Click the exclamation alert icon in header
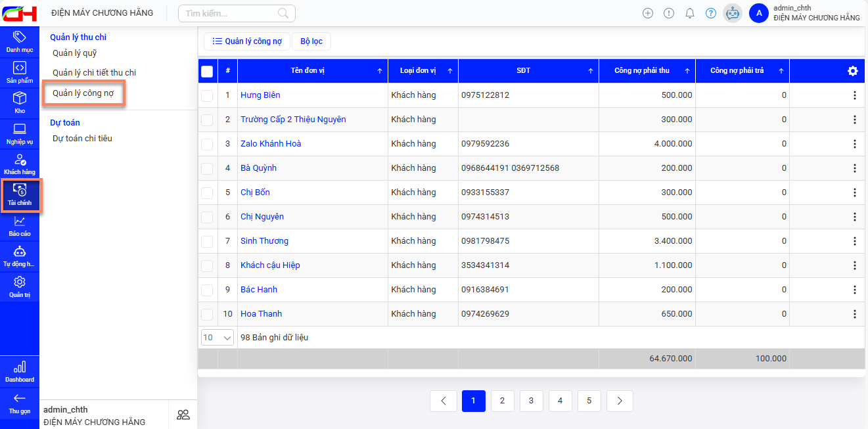The image size is (868, 429). click(669, 13)
